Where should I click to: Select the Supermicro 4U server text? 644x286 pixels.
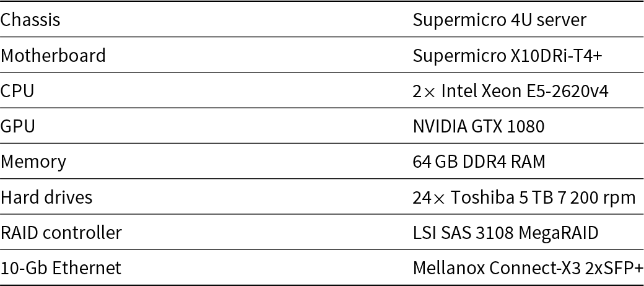pyautogui.click(x=499, y=20)
